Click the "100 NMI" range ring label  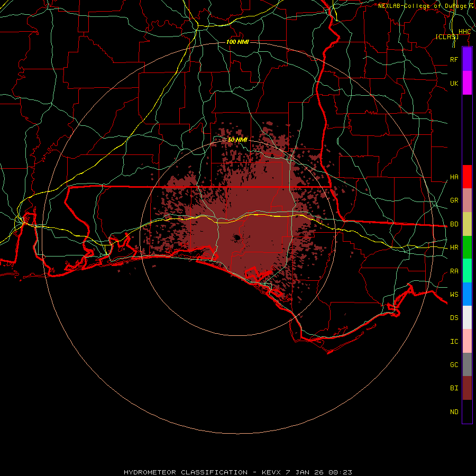tap(237, 42)
